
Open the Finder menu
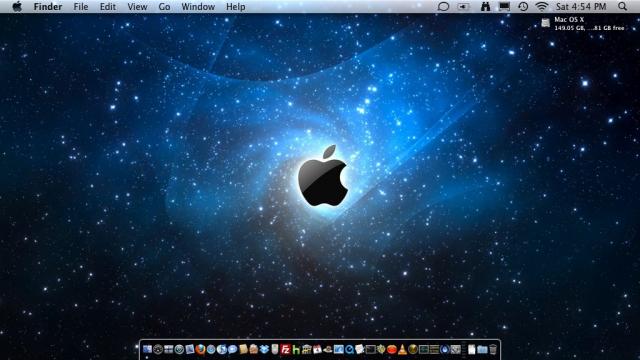(x=48, y=7)
